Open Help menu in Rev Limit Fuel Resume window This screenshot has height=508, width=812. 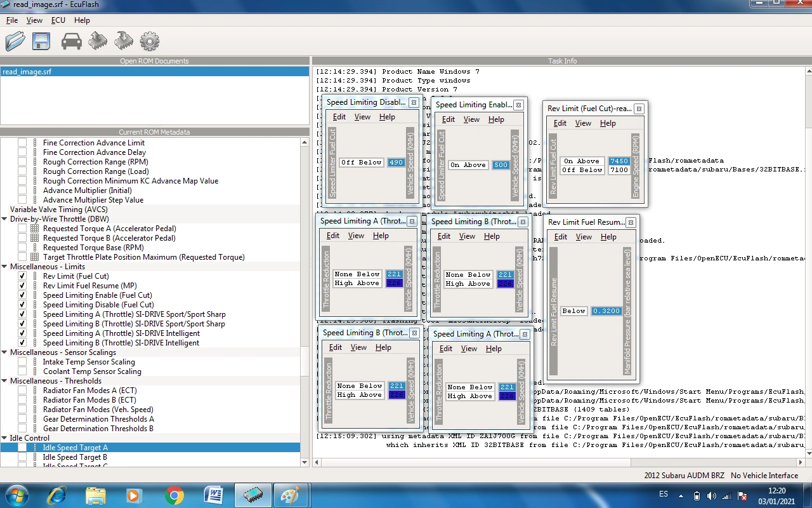tap(608, 237)
